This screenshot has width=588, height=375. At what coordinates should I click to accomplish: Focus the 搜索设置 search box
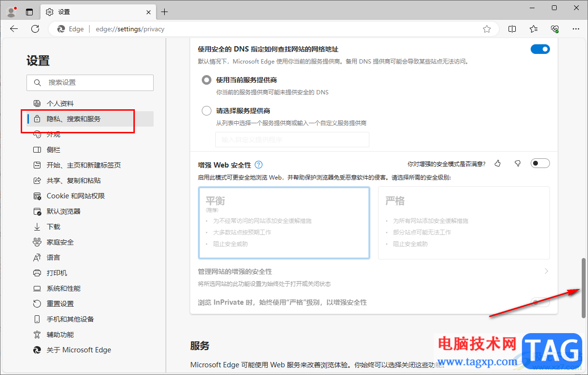[90, 83]
